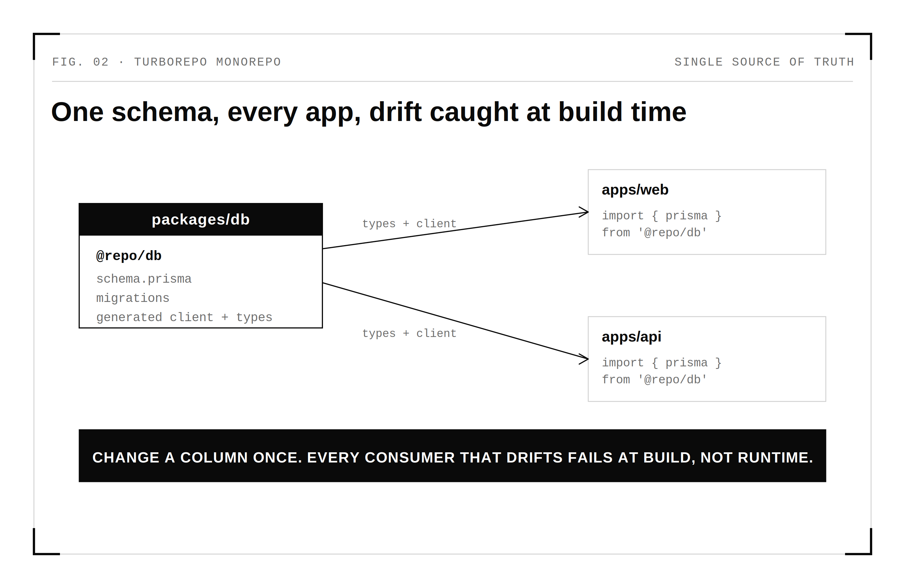905x588 pixels.
Task: Click 'import { prisma }' in apps/web box
Action: point(661,216)
